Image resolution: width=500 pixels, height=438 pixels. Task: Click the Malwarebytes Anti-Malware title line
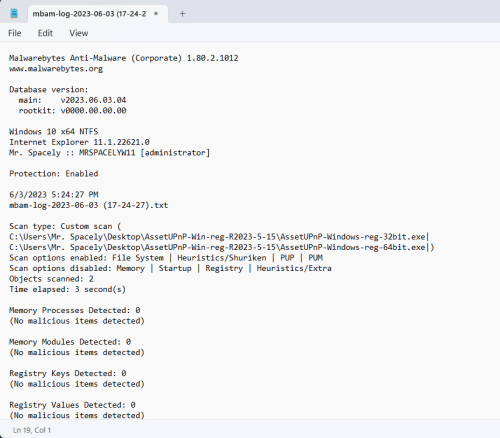(x=124, y=58)
